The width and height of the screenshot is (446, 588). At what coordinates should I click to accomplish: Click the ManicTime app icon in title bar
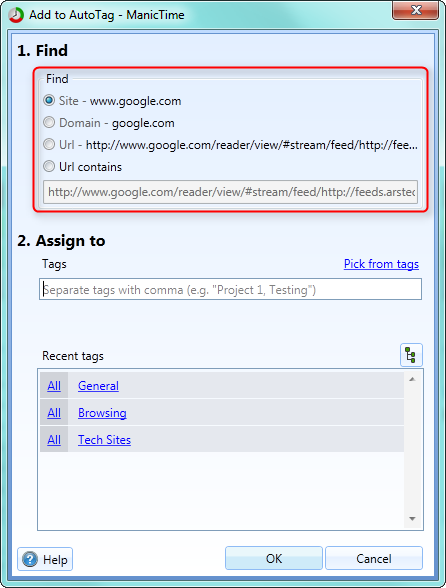[x=16, y=15]
